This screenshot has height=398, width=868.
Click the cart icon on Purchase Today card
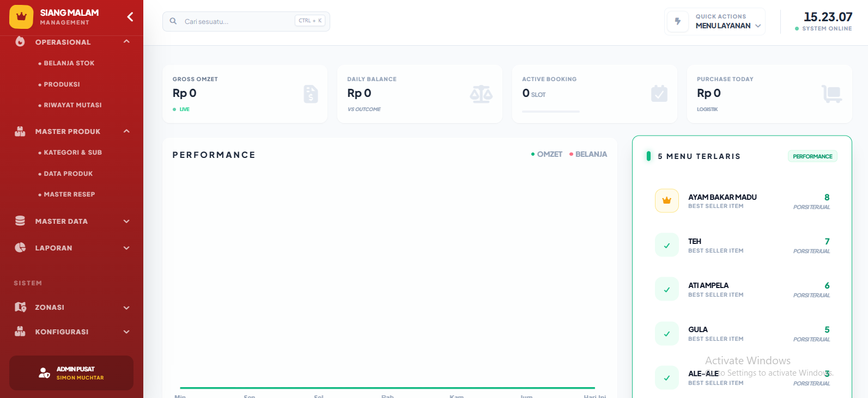click(x=832, y=94)
